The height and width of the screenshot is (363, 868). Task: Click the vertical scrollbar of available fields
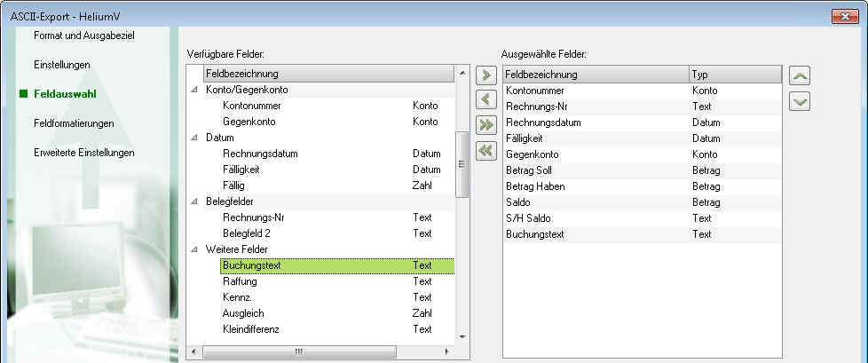[461, 164]
